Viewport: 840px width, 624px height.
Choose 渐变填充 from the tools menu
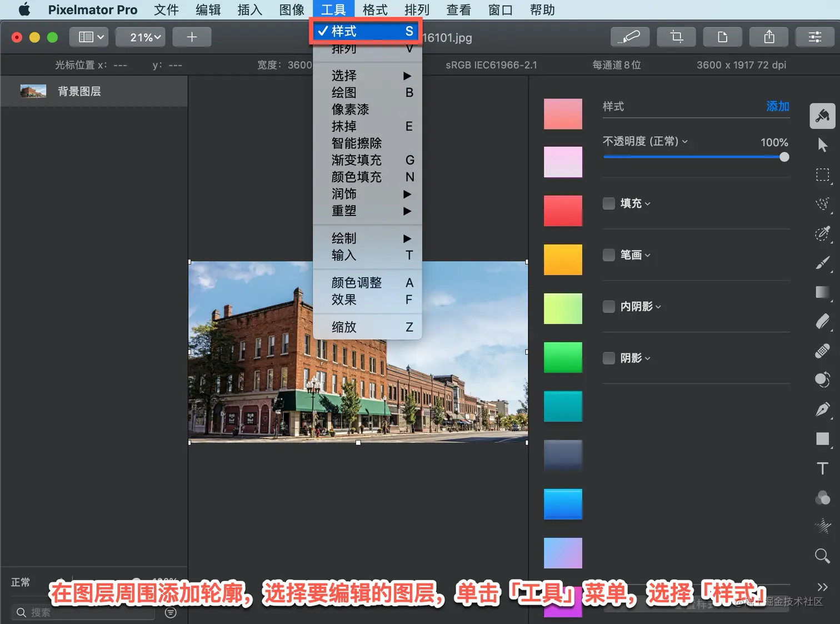tap(367, 160)
